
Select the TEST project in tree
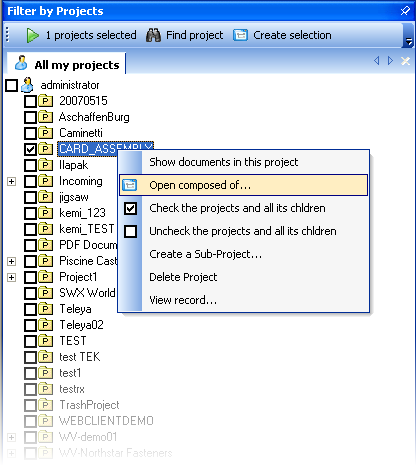point(73,341)
